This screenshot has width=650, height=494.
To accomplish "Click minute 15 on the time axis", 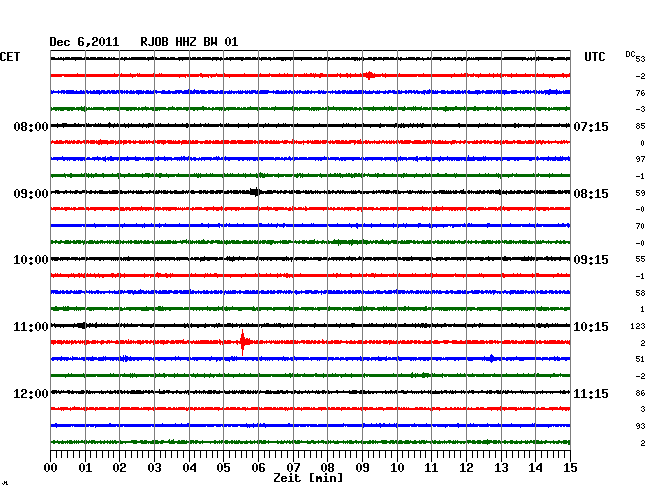I will (570, 468).
